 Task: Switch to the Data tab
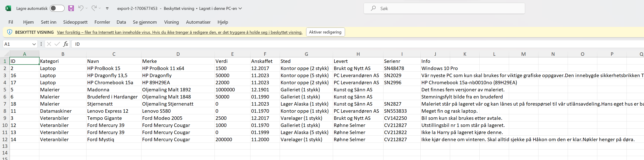tap(121, 22)
